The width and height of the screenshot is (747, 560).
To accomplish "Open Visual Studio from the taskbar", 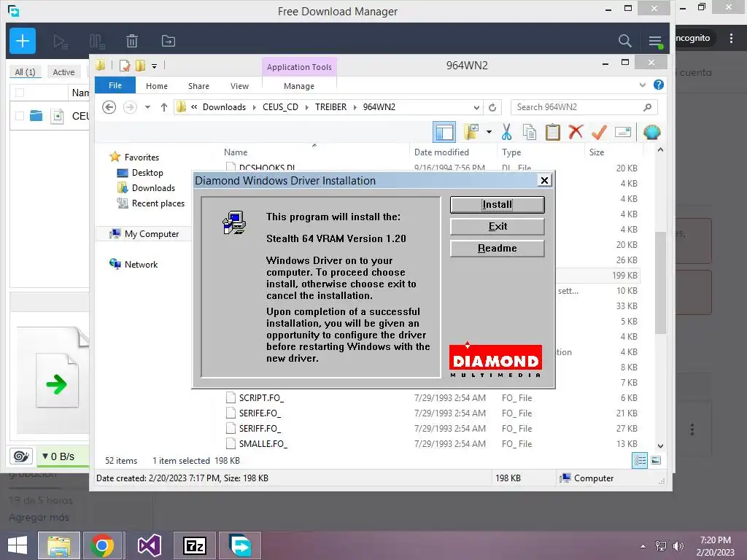I will pos(150,545).
